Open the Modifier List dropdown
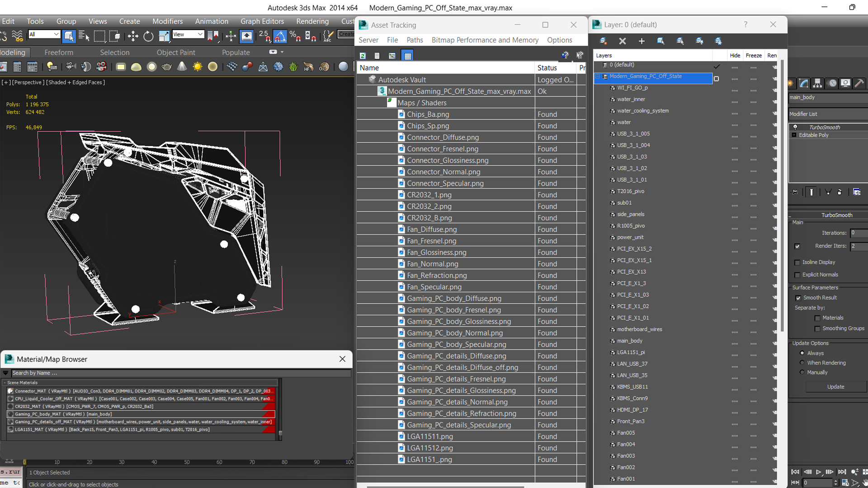The image size is (868, 488). tap(828, 114)
